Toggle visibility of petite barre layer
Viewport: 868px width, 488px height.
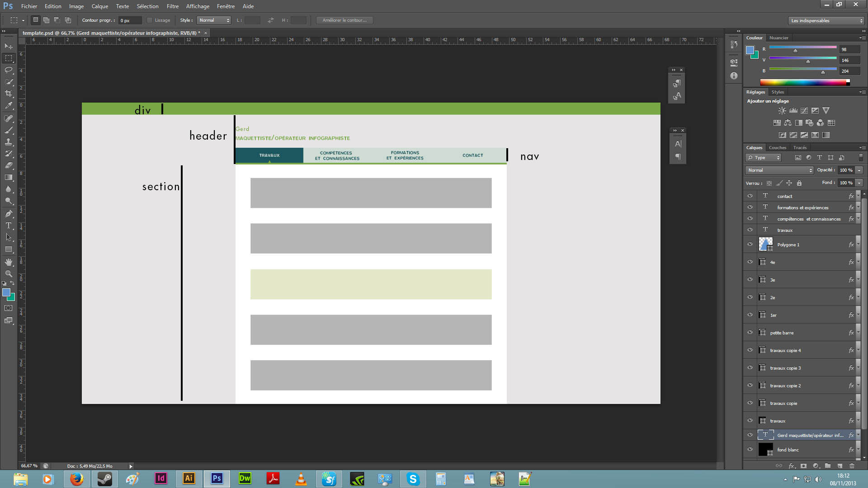(750, 333)
